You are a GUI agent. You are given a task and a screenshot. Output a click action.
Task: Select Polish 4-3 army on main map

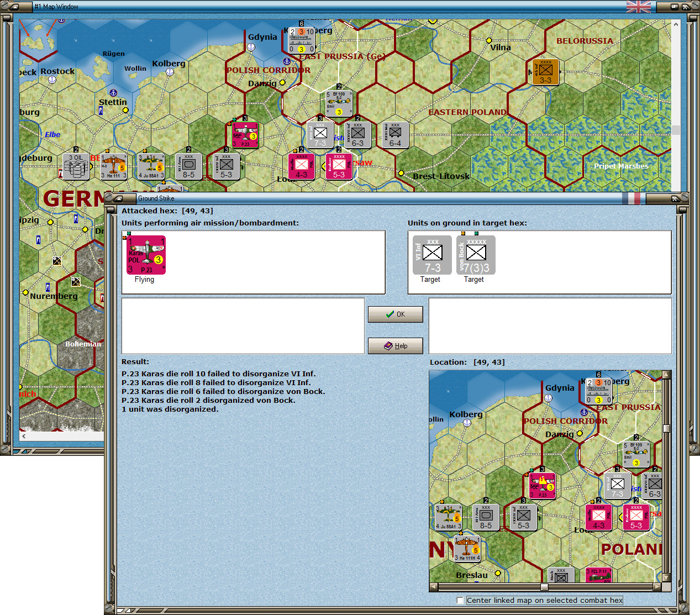301,166
